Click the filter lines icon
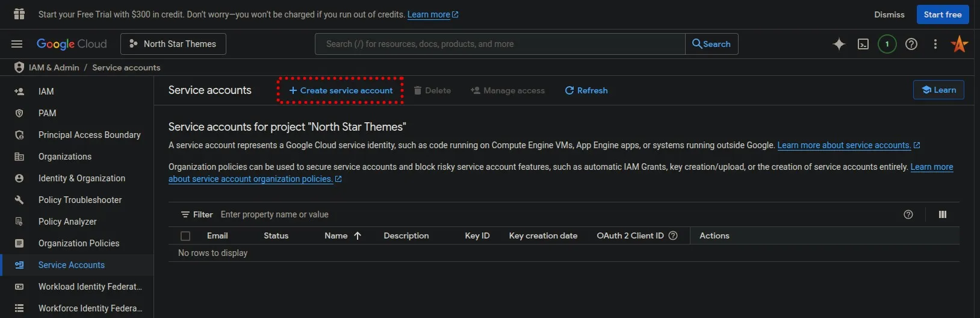The image size is (980, 318). point(185,214)
